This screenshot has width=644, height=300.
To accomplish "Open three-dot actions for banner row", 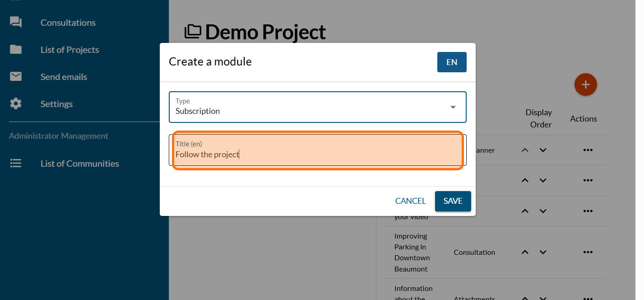I will (x=588, y=150).
